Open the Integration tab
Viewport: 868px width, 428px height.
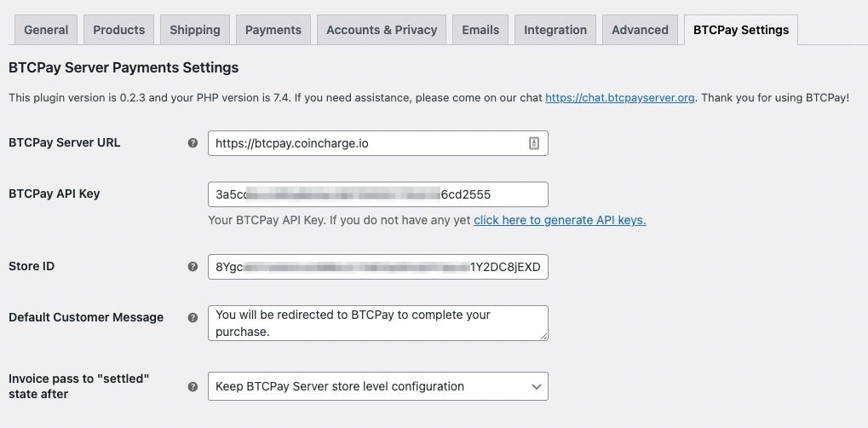click(555, 30)
